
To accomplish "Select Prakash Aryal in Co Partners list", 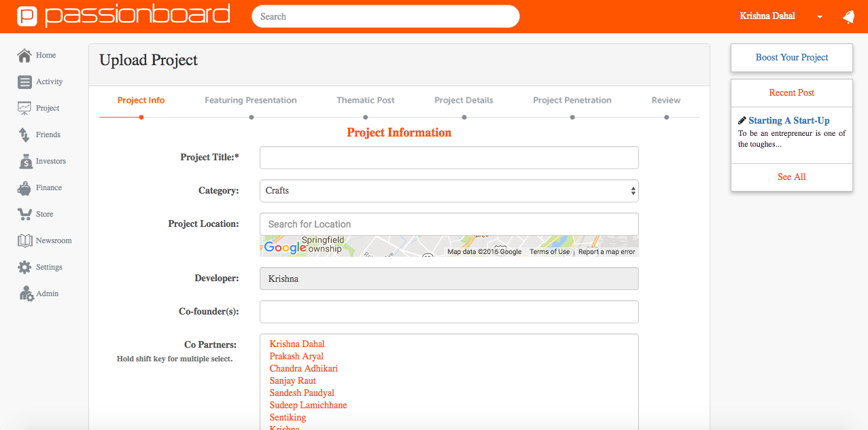I will tap(296, 357).
